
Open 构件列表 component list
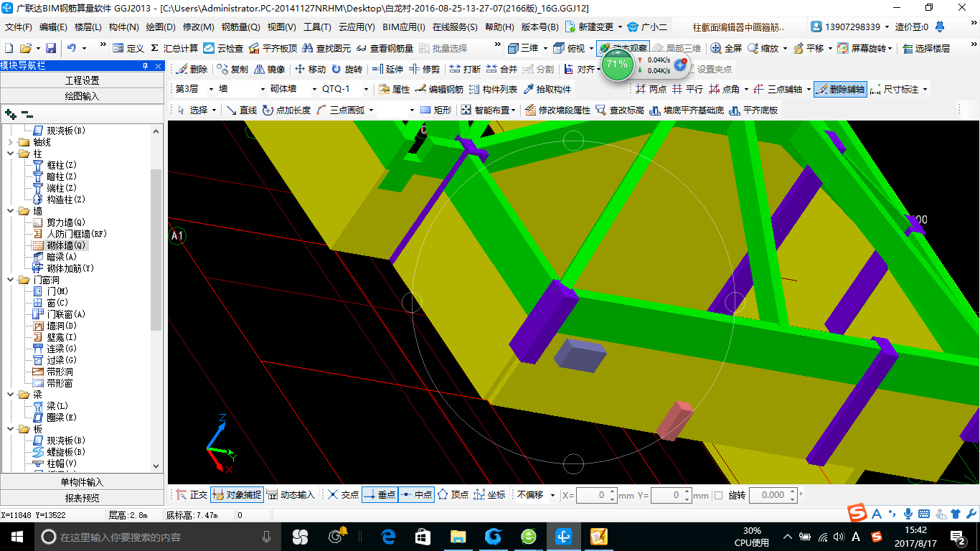pos(493,89)
